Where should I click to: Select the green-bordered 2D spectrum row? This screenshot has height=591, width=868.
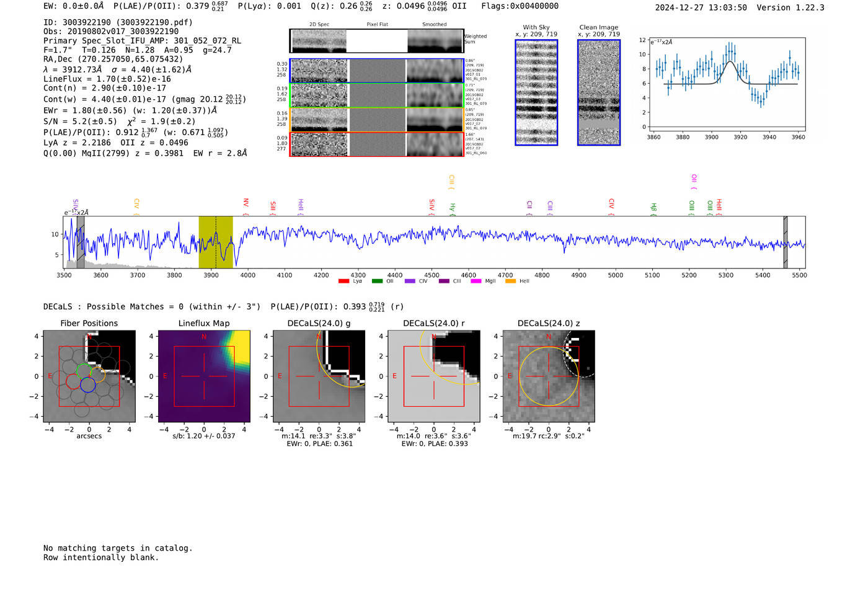[x=376, y=96]
